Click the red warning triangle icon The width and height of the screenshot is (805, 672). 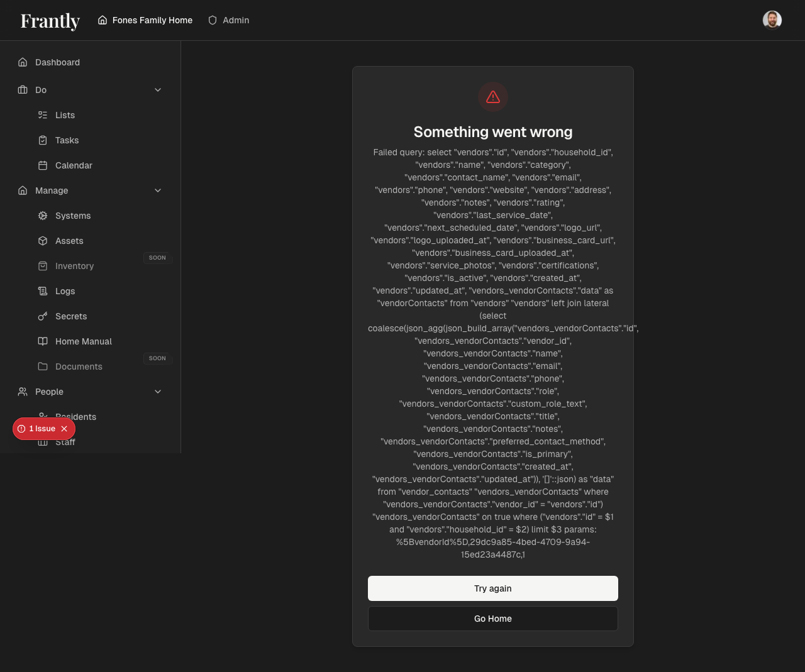point(492,97)
